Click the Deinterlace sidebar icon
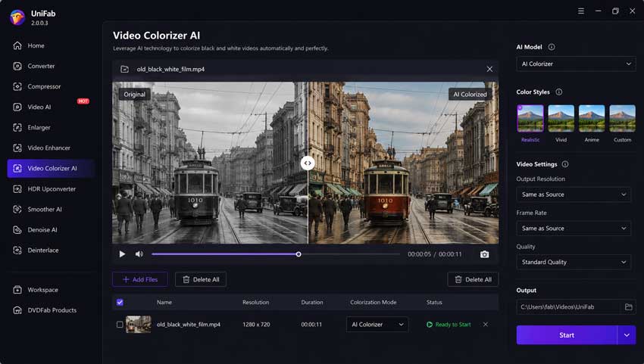644x364 pixels. (17, 250)
